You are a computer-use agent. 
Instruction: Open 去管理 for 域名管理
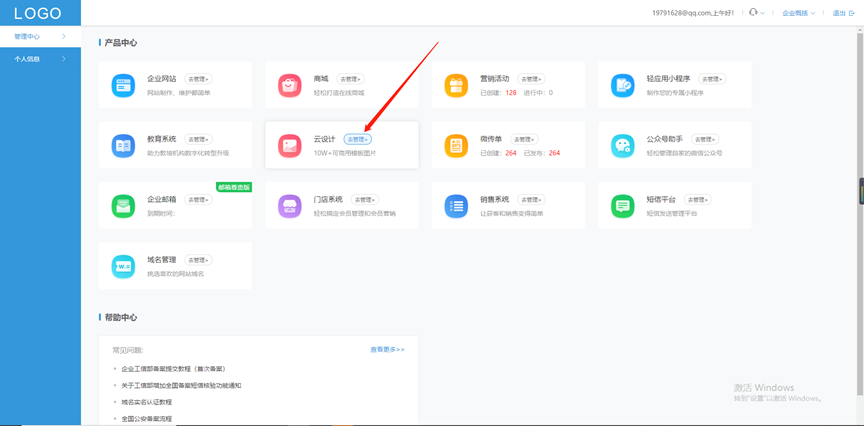198,260
